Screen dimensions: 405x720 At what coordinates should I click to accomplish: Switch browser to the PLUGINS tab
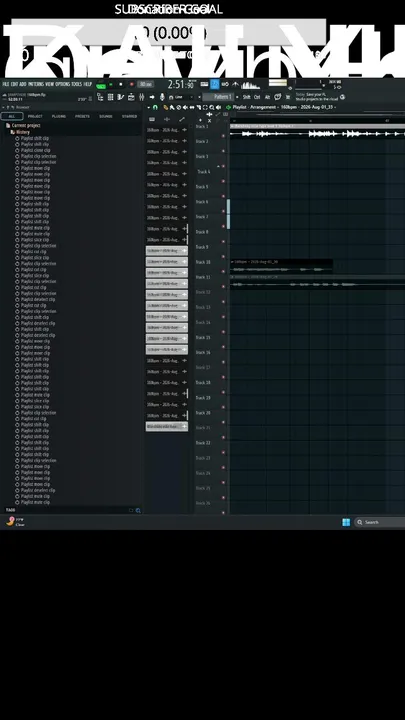(x=59, y=116)
